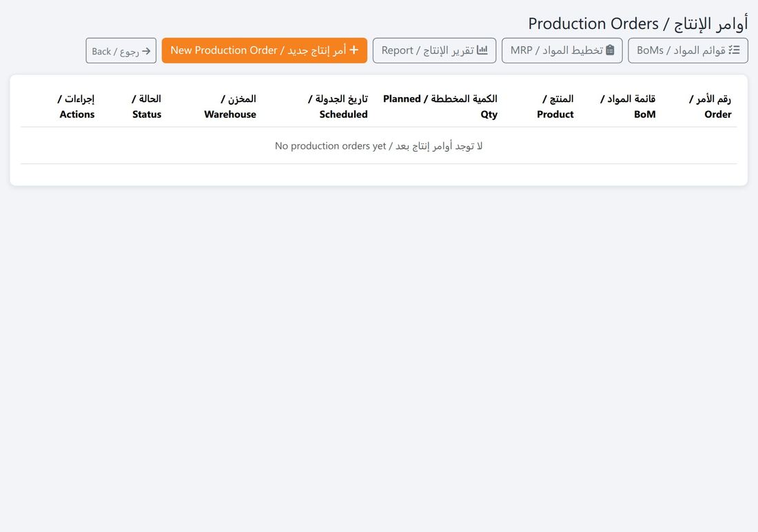Go Back / رجوع

coord(121,50)
